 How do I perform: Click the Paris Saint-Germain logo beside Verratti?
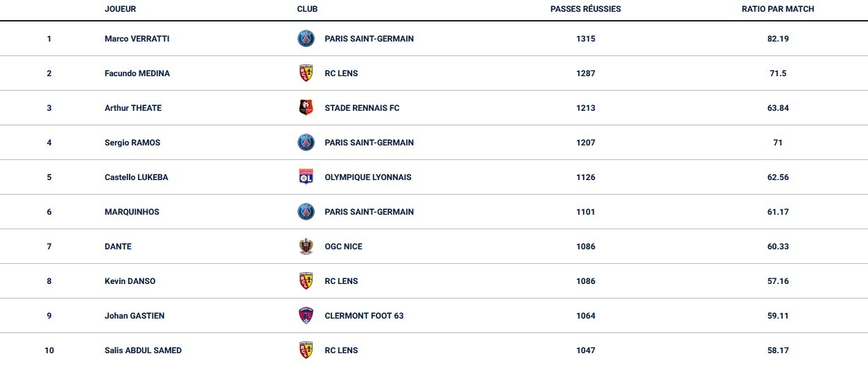coord(306,39)
